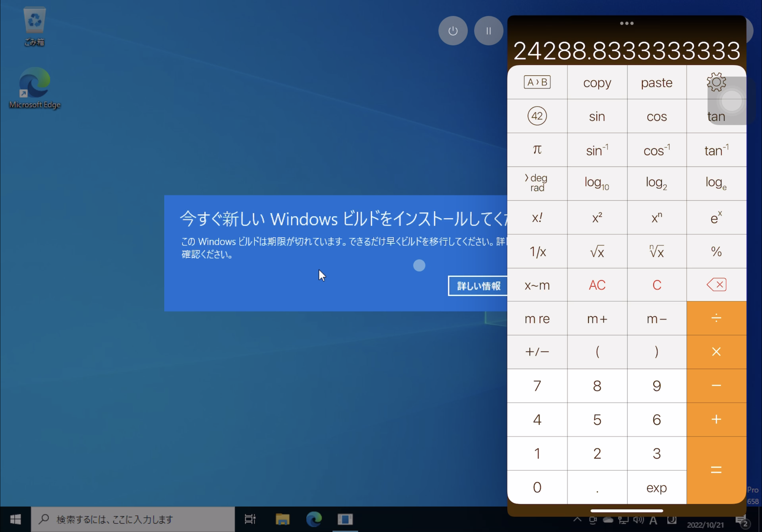Click the open parenthesis button
This screenshot has height=532, width=762.
point(597,352)
